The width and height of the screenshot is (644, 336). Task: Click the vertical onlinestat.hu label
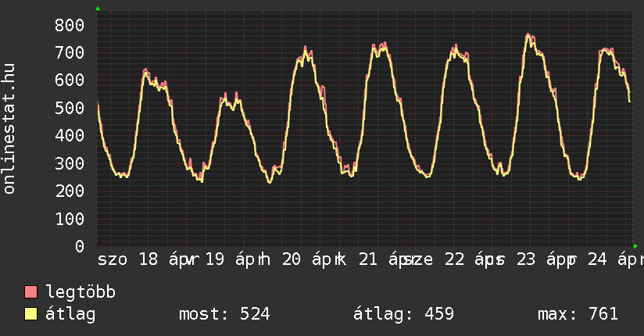(10, 129)
